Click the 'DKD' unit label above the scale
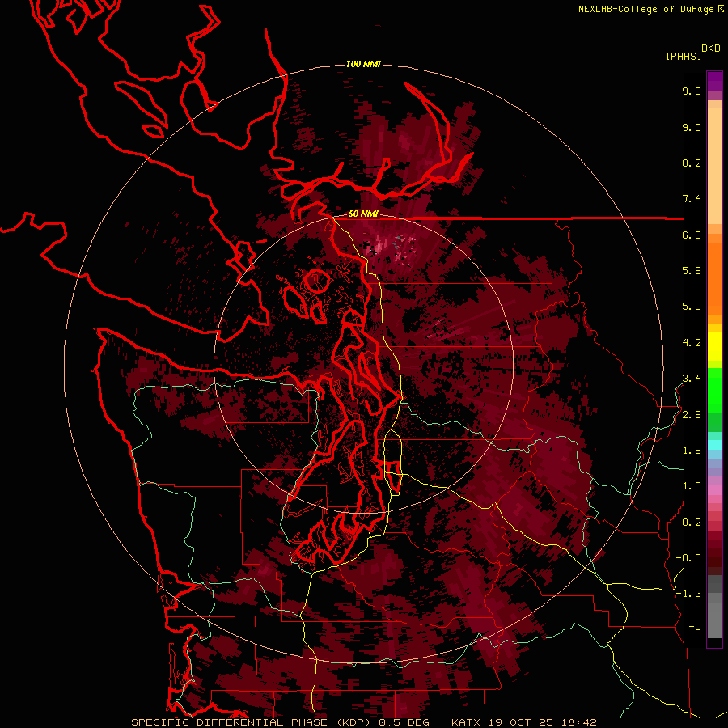The height and width of the screenshot is (728, 728). [711, 49]
